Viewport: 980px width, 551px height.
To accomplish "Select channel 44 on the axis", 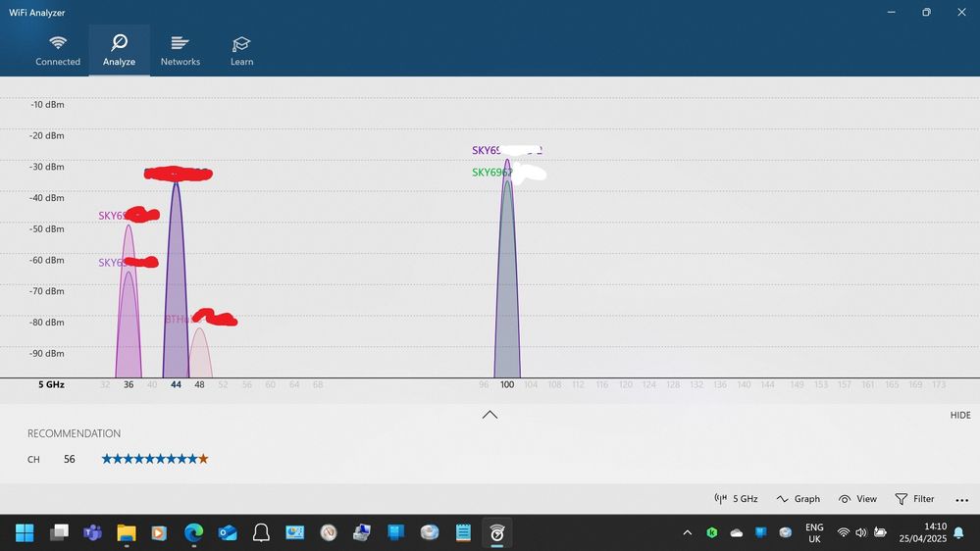I will [x=176, y=385].
